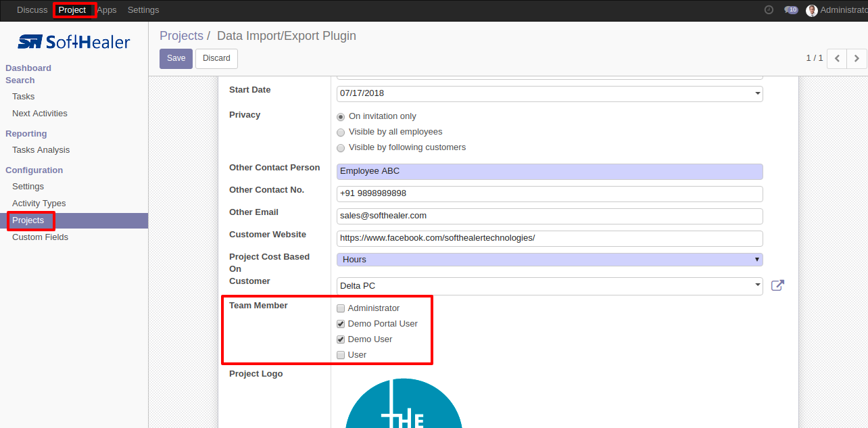
Task: Open the conversations chat icon with badge
Action: click(x=791, y=10)
